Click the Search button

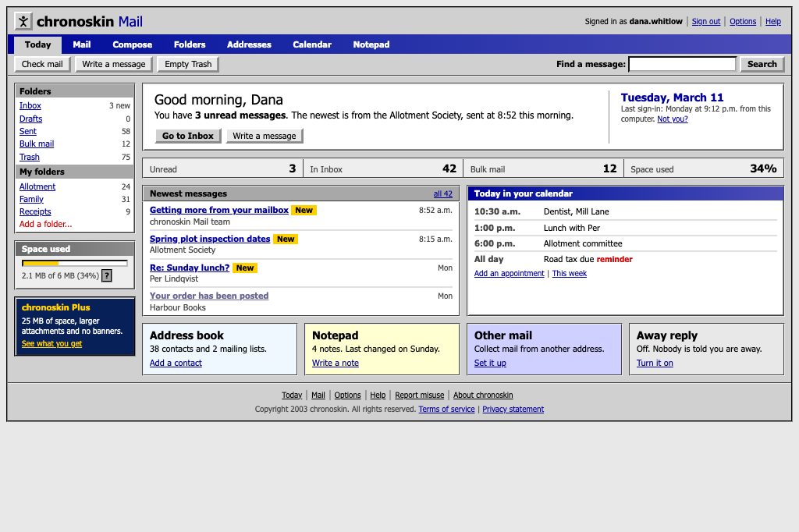762,64
